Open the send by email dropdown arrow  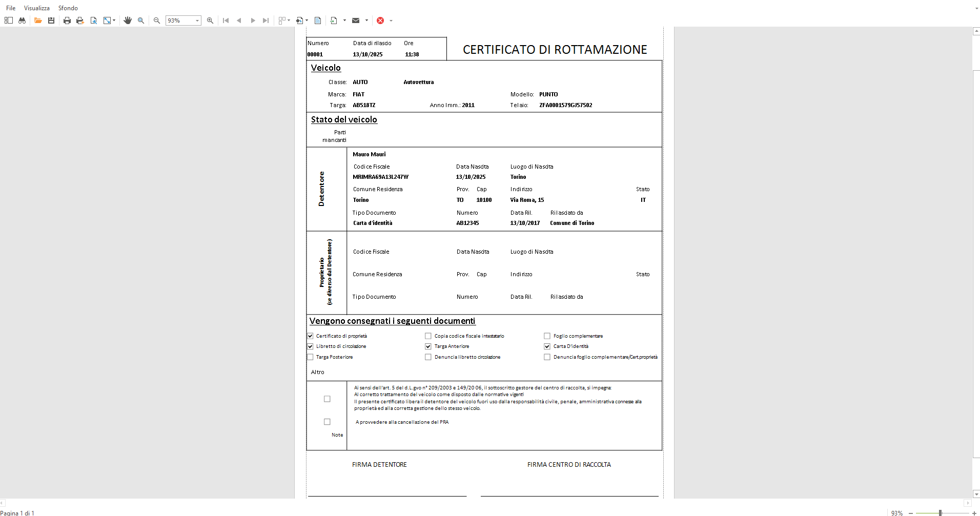point(366,20)
